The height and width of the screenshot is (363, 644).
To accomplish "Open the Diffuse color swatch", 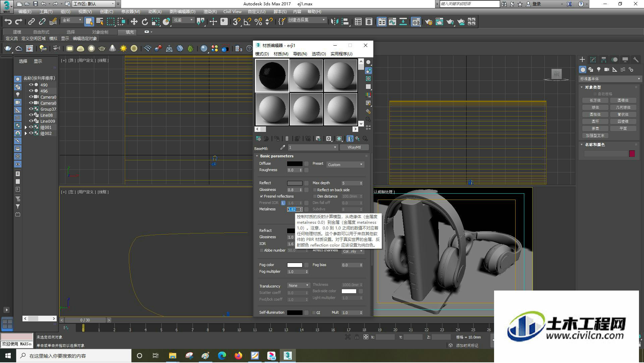I will 294,164.
